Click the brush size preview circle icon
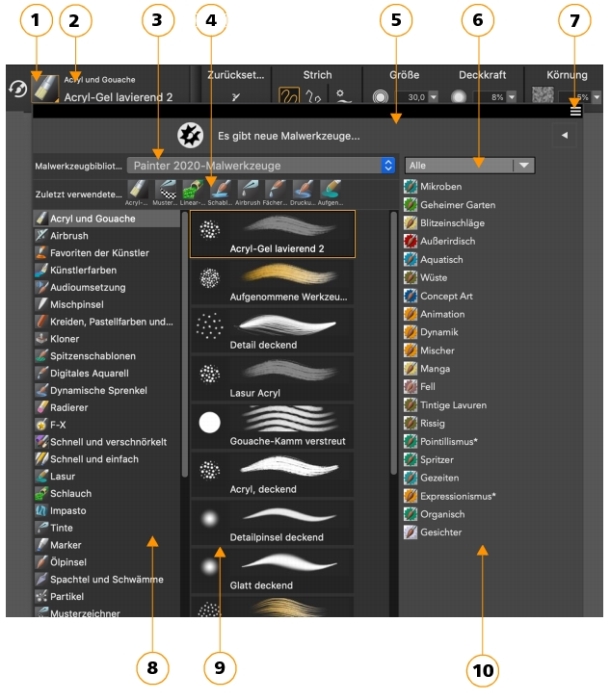Screen dimensions: 610x700 tap(380, 96)
